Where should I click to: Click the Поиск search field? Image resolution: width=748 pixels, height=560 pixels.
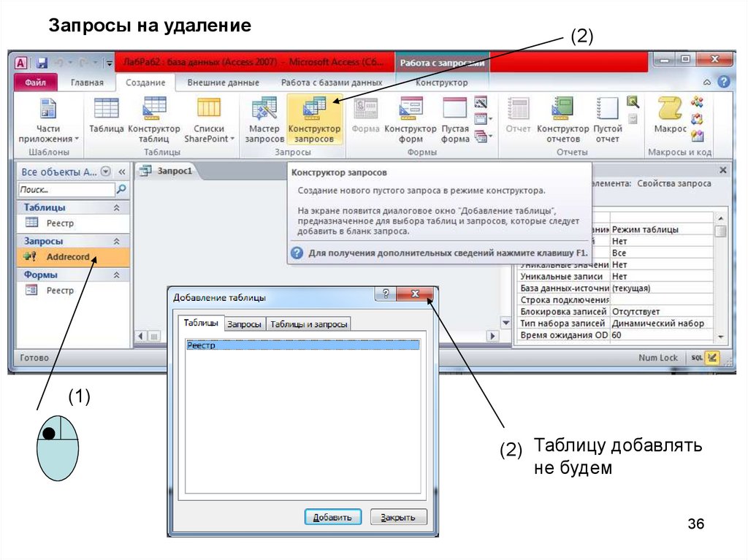[x=66, y=189]
